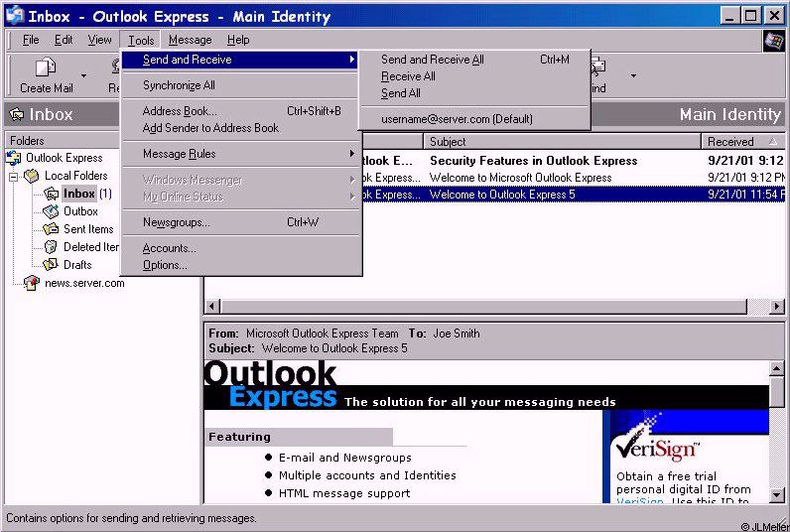The width and height of the screenshot is (790, 532).
Task: Click the Outlook Express root folder icon
Action: [x=14, y=158]
